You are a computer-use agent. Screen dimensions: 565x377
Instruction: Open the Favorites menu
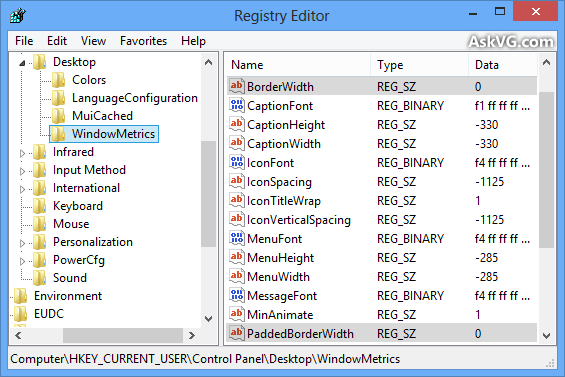[x=143, y=41]
